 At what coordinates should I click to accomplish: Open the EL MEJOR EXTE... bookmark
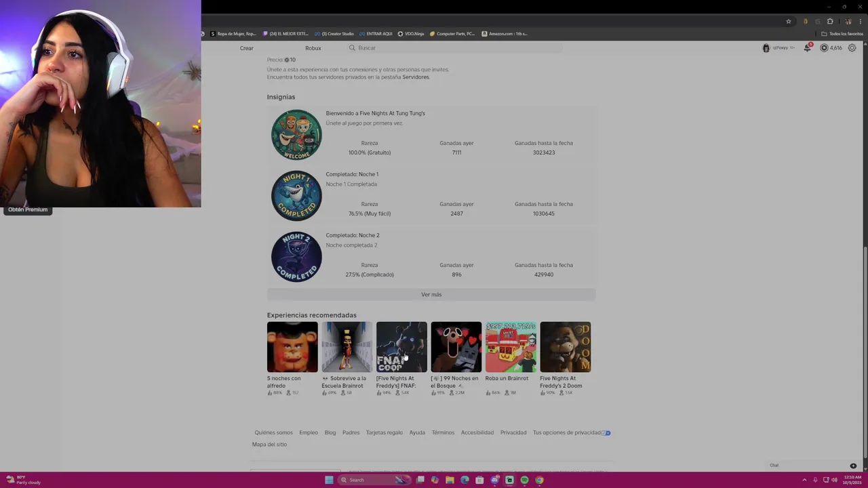[x=285, y=33]
